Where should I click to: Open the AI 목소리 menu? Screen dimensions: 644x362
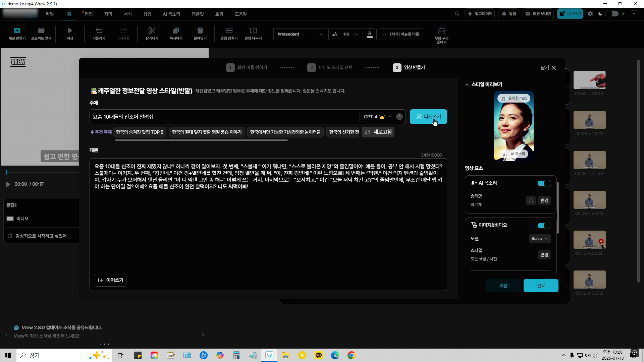point(171,14)
